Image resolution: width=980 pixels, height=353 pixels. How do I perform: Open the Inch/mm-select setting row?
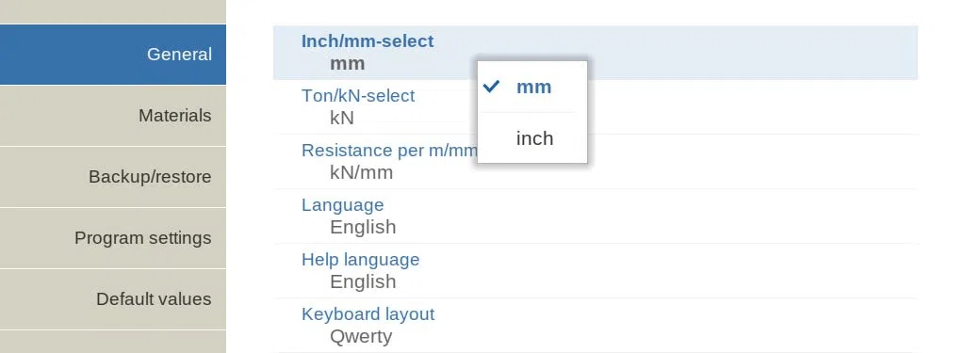click(x=595, y=53)
